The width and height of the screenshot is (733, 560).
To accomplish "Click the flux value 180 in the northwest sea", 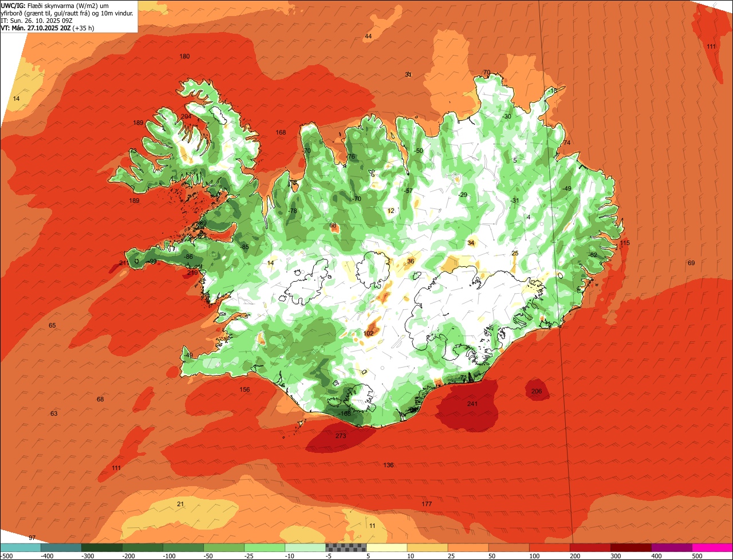I will pyautogui.click(x=184, y=56).
